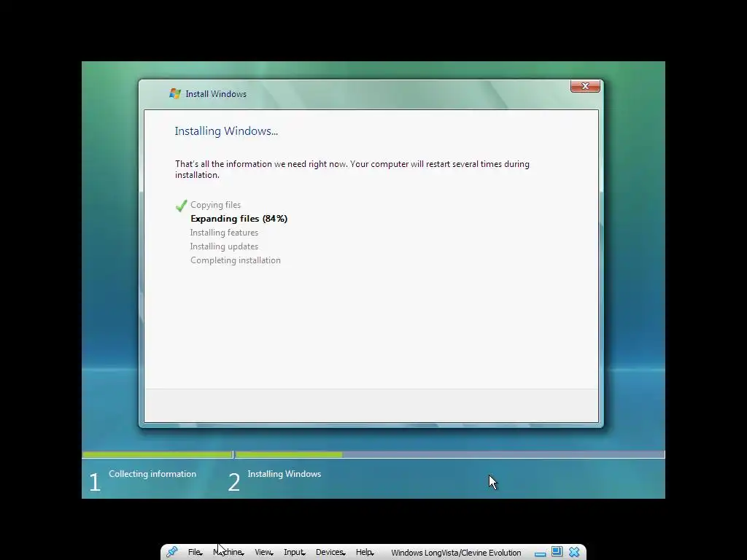Click 'Expanding files (84%)' status text
The width and height of the screenshot is (747, 560).
click(239, 219)
